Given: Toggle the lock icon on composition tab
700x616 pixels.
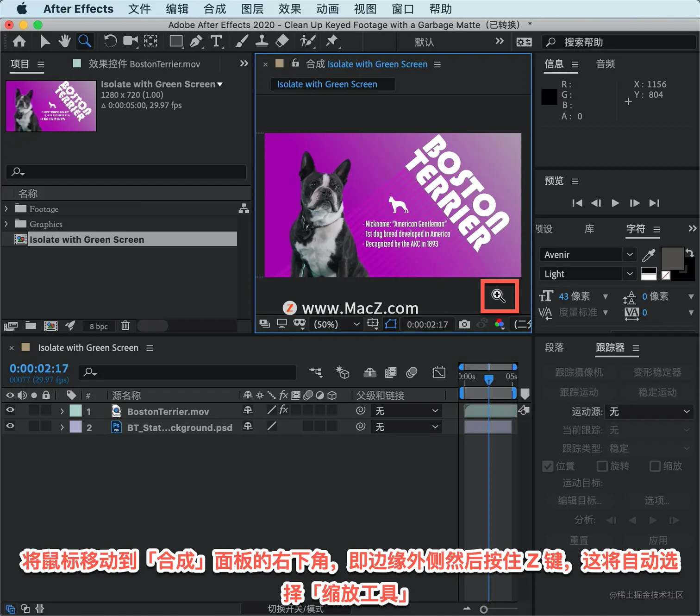Looking at the screenshot, I should (x=295, y=63).
